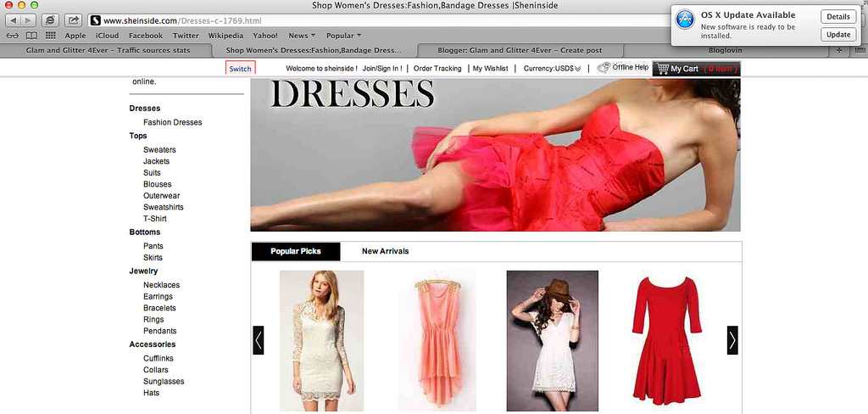Open Blouses category
Image resolution: width=868 pixels, height=414 pixels.
pyautogui.click(x=157, y=184)
